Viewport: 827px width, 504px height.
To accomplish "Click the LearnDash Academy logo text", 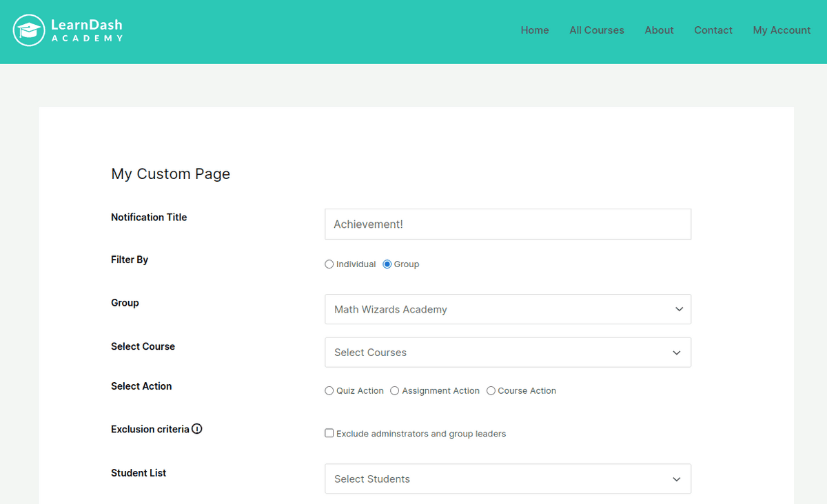I will [x=87, y=30].
